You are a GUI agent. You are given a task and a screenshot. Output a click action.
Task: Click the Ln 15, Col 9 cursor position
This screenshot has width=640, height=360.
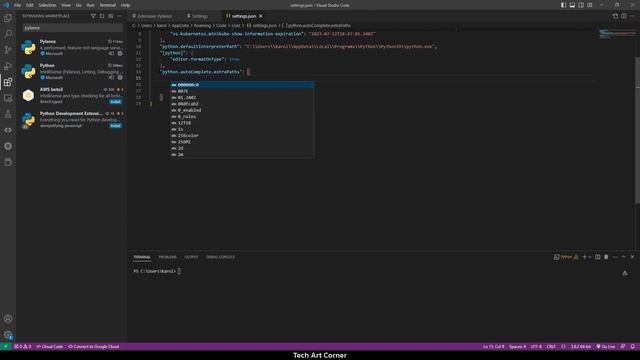tap(493, 347)
